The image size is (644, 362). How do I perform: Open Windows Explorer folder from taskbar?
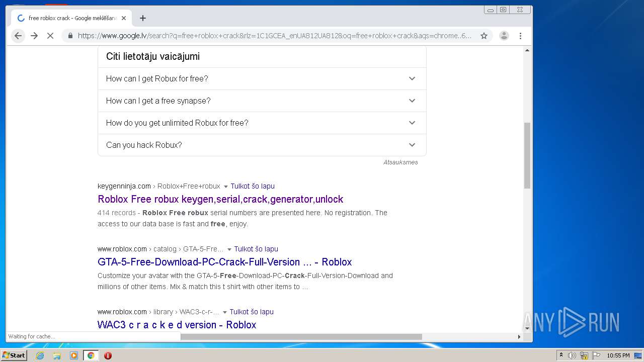pos(57,355)
